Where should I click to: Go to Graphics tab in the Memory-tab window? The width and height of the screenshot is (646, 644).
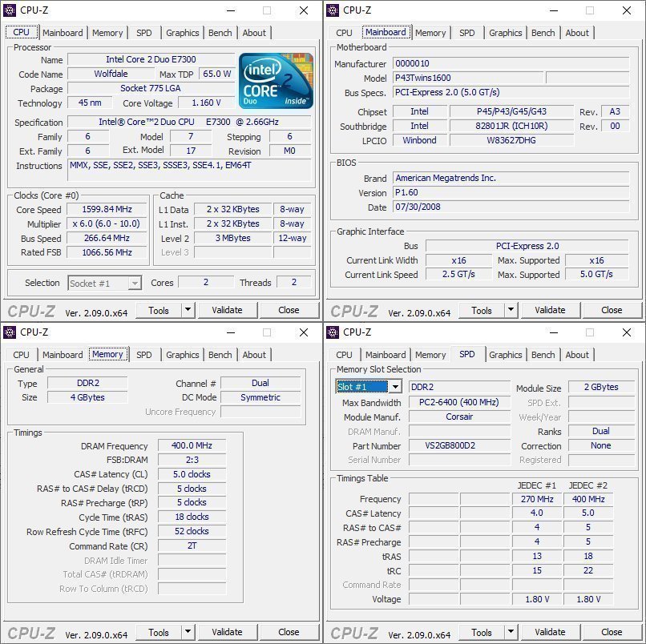[x=182, y=355]
